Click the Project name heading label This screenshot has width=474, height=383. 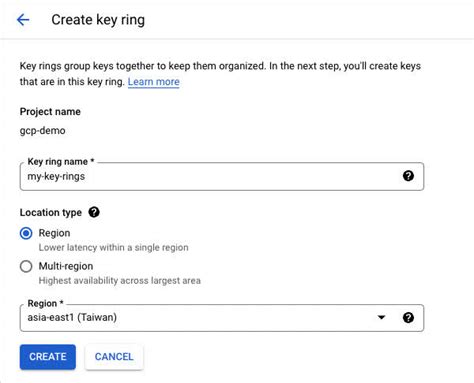[50, 112]
